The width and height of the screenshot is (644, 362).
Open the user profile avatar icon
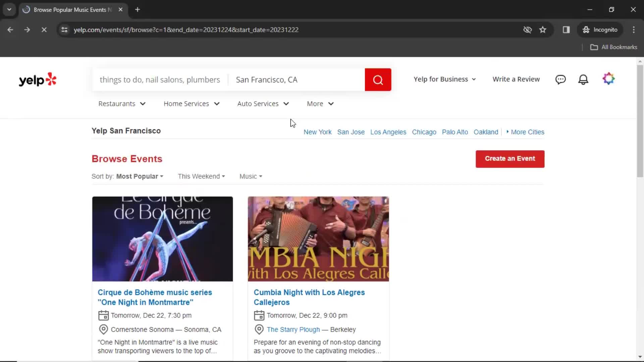point(608,79)
